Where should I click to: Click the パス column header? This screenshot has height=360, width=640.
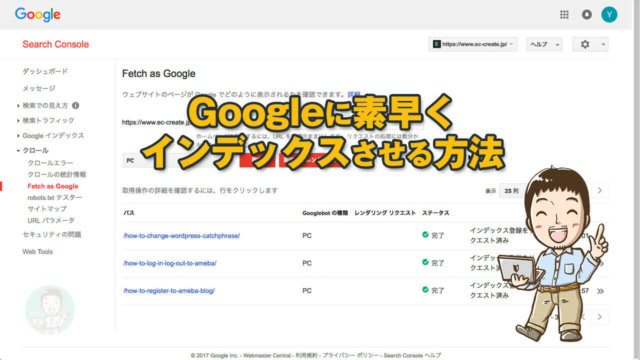[x=129, y=213]
